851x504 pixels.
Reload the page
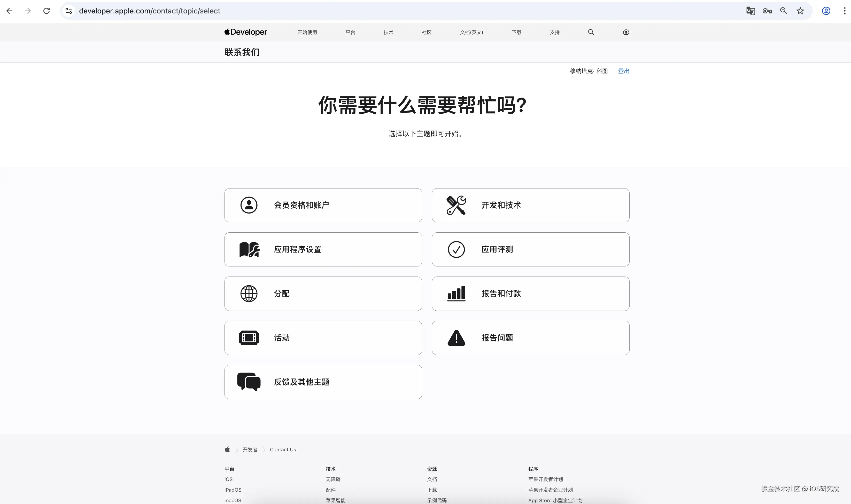pos(47,11)
